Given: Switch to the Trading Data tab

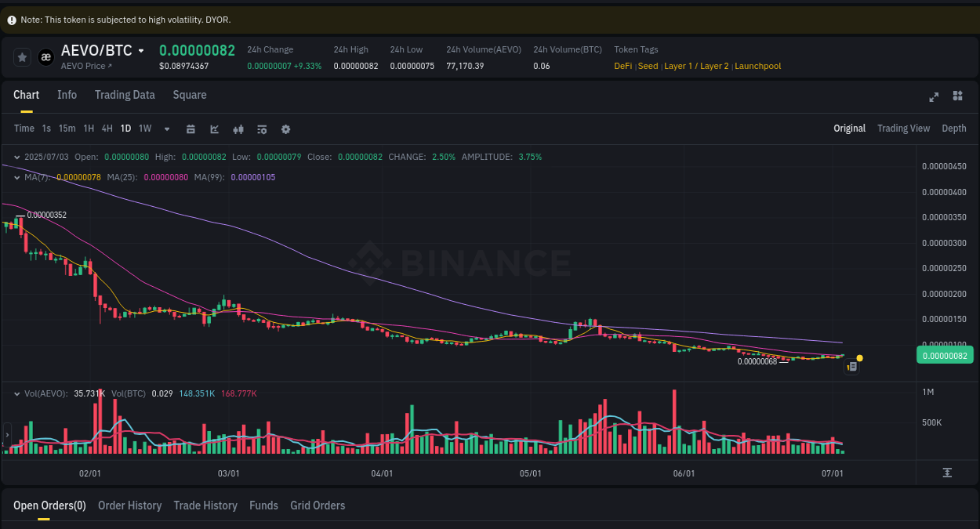Looking at the screenshot, I should (125, 95).
